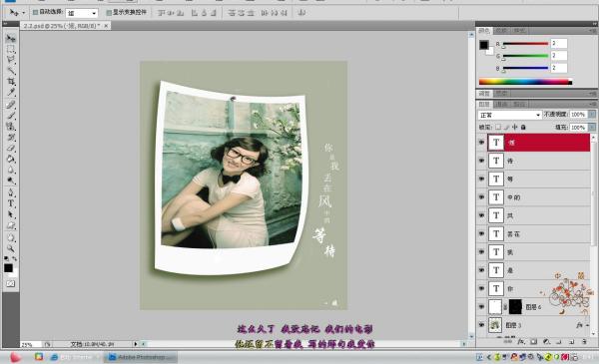Select the Clone Stamp tool
The width and height of the screenshot is (599, 364).
click(10, 126)
